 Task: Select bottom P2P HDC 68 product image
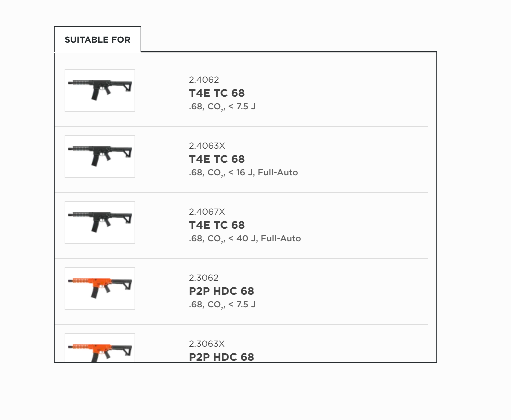click(x=100, y=348)
